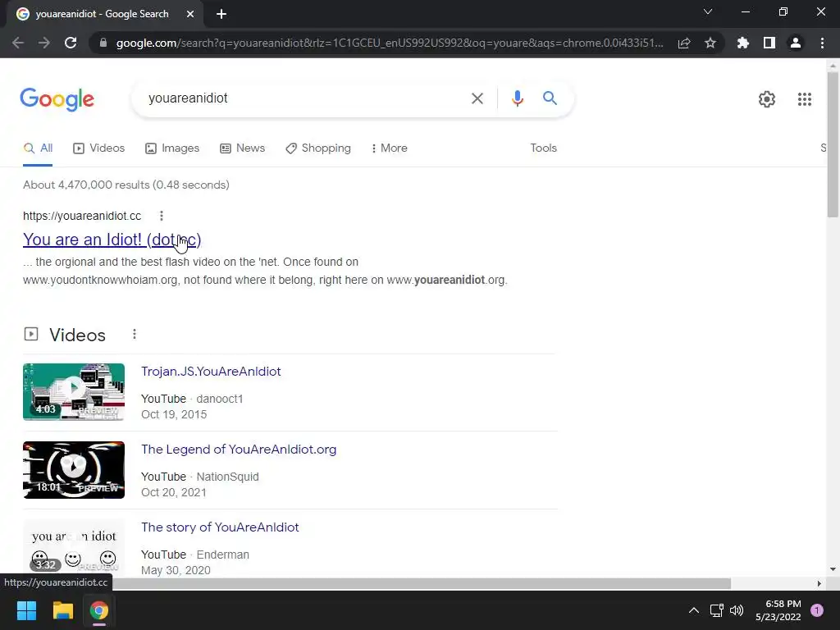The height and width of the screenshot is (630, 840).
Task: Click the horizontal scrollbar thumb
Action: (x=421, y=583)
